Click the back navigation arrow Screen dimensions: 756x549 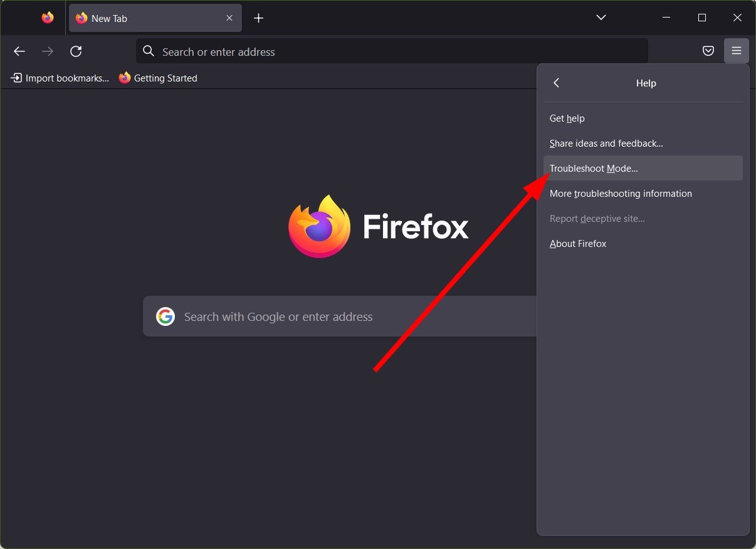tap(19, 51)
